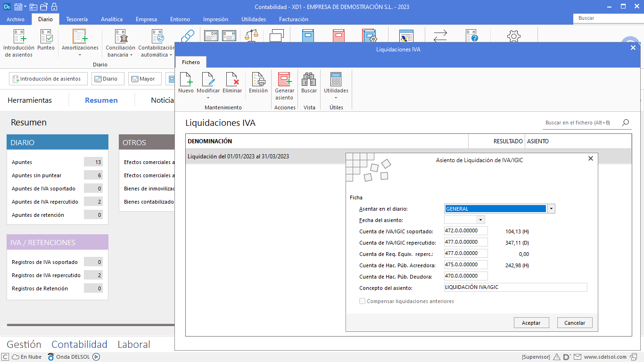644x362 pixels.
Task: Expand the Utilidades dropdown in dialog toolbar
Action: pos(336,98)
